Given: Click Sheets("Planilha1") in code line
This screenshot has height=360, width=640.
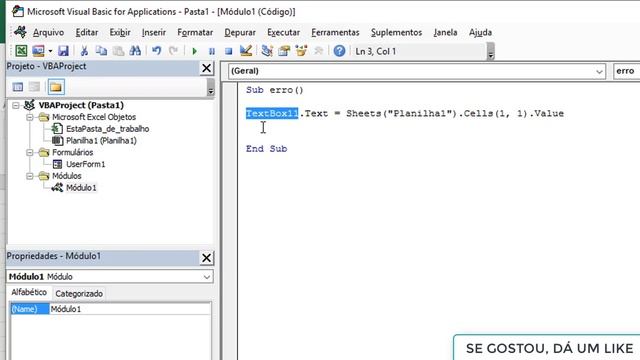Looking at the screenshot, I should 402,113.
